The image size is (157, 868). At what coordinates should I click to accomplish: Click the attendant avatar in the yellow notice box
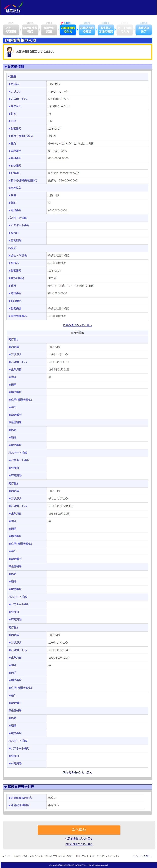click(9, 52)
